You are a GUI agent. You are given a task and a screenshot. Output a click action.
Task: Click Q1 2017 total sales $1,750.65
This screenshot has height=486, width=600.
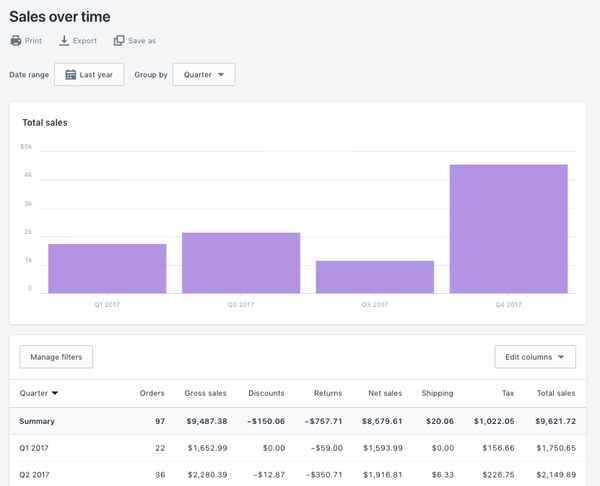coord(556,448)
